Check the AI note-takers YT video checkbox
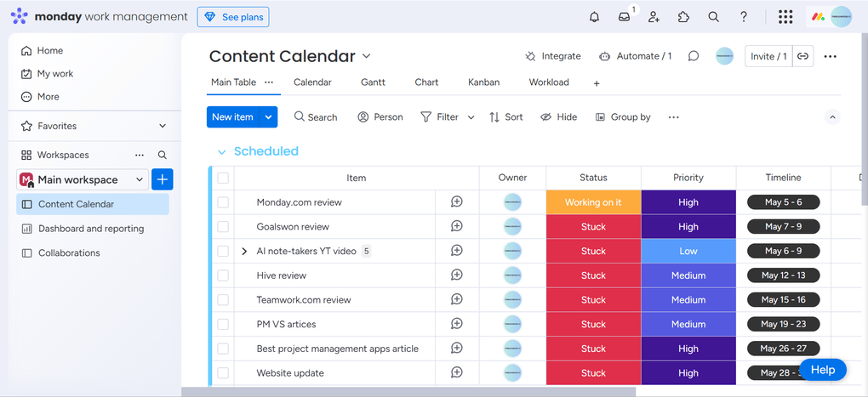Image resolution: width=868 pixels, height=397 pixels. click(x=223, y=251)
